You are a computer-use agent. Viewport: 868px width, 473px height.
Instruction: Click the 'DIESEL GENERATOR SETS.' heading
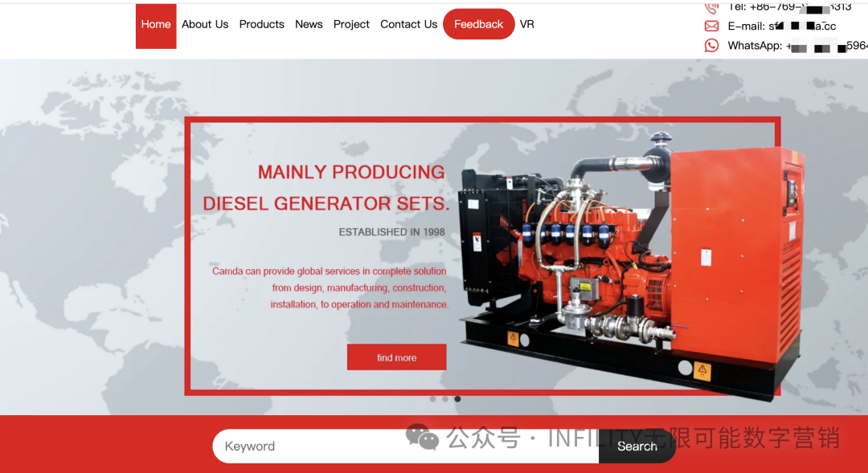(326, 204)
